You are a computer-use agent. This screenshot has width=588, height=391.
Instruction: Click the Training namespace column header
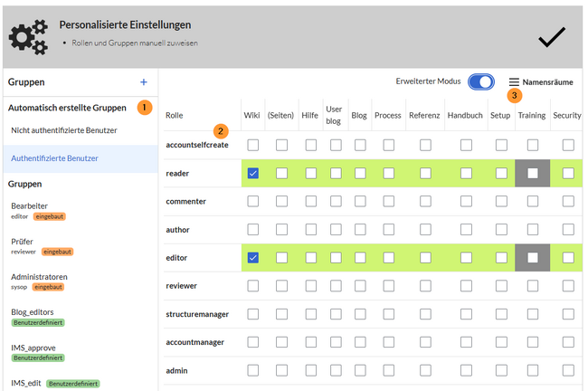pyautogui.click(x=531, y=115)
